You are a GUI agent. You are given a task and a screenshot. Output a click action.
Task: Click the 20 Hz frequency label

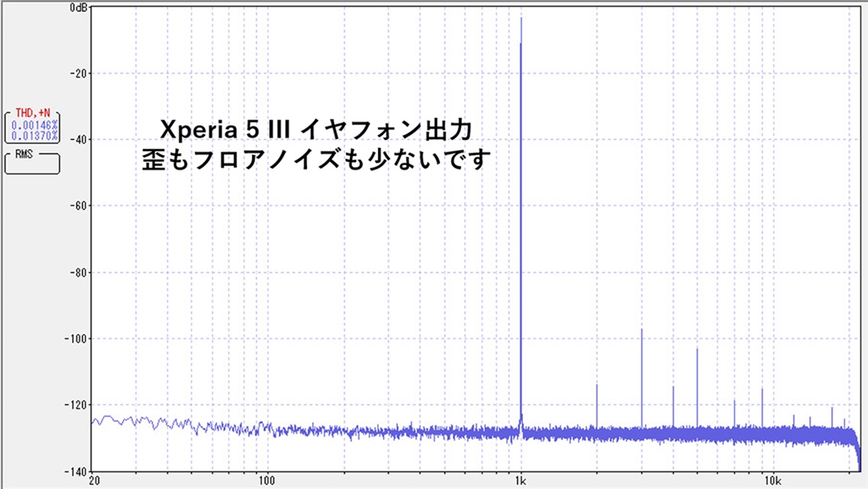point(94,481)
